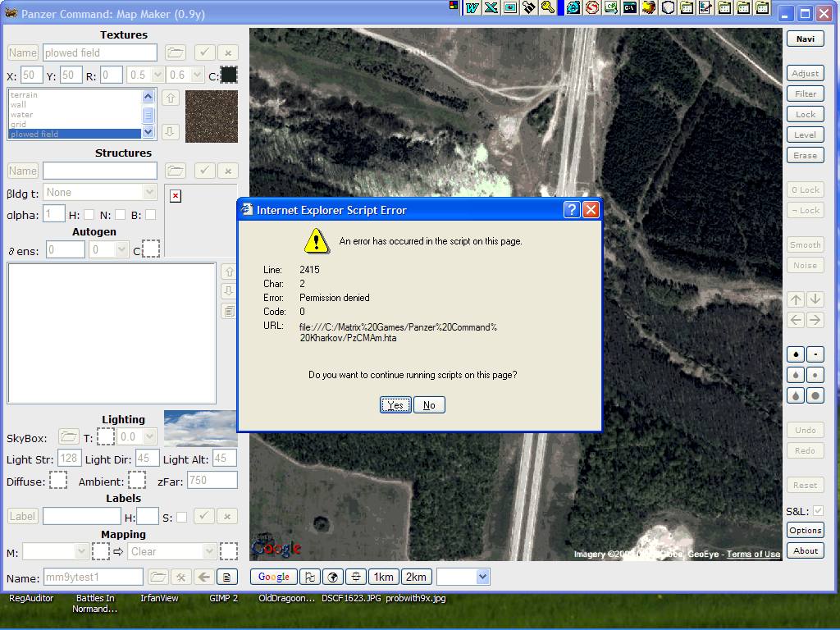Screen dimensions: 840x630
Task: Click the Autogen list move-up arrow
Action: (229, 272)
